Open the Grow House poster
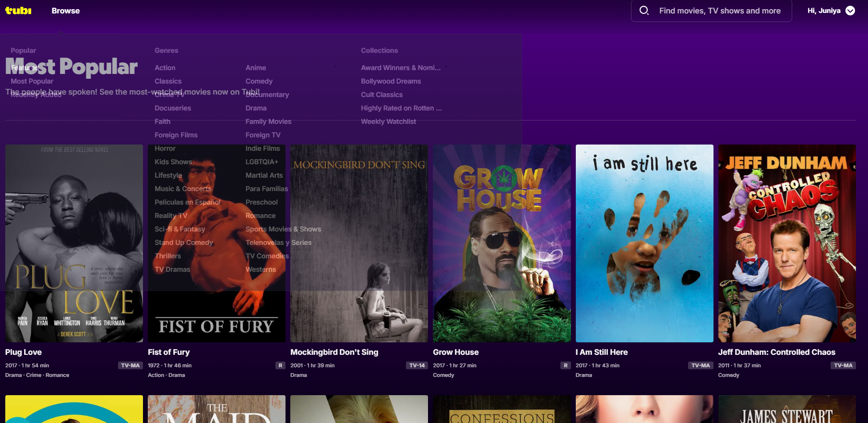This screenshot has height=423, width=868. 502,243
